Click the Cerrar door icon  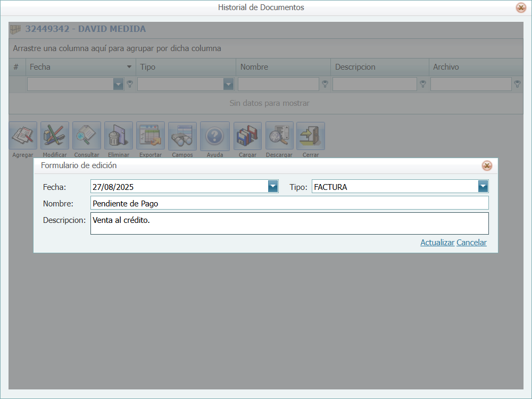(311, 136)
